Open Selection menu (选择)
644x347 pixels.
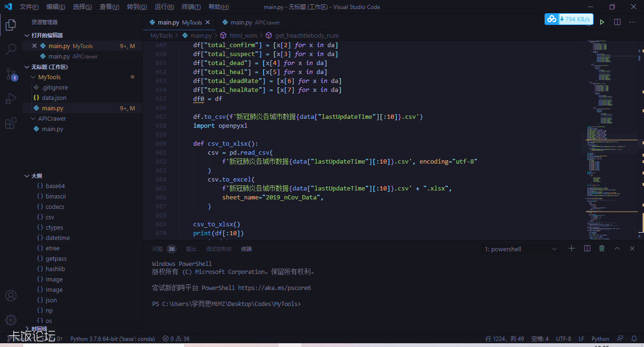(83, 7)
